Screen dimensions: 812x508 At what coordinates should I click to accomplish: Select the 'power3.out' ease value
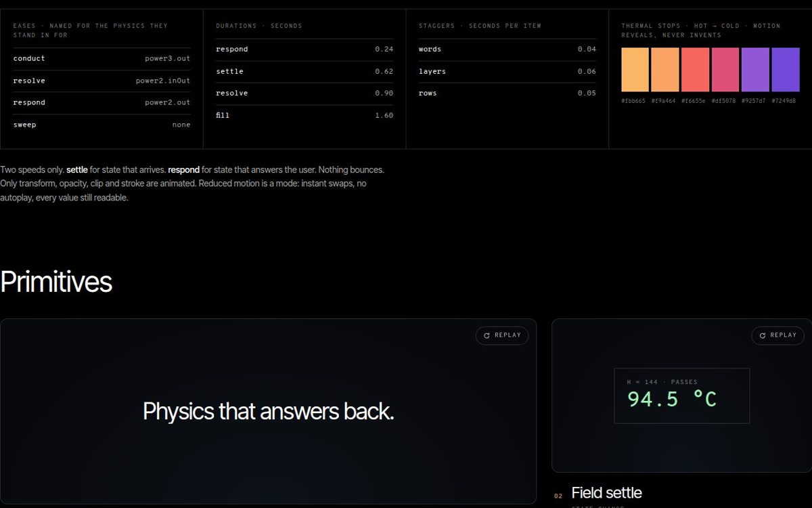point(168,58)
